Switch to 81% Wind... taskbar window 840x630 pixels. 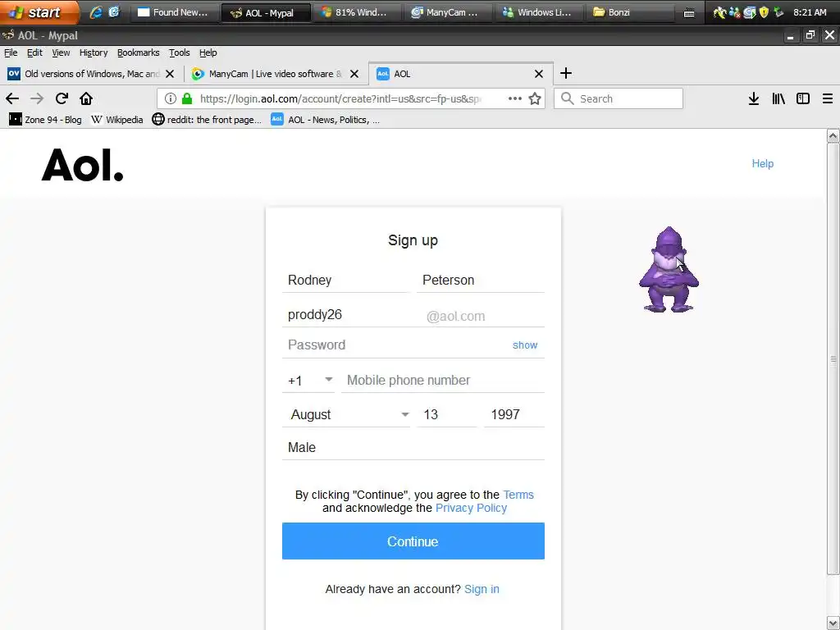[357, 12]
